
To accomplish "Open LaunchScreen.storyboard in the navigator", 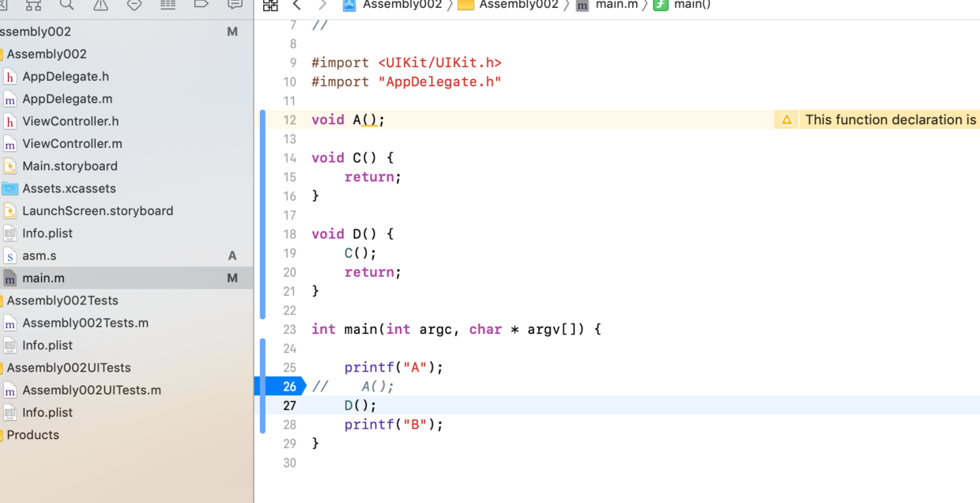I will [x=97, y=211].
